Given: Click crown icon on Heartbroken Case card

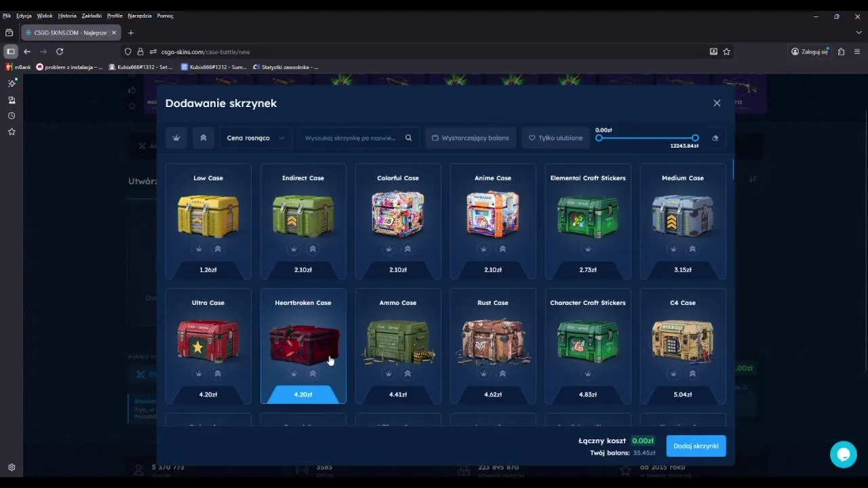Looking at the screenshot, I should [x=294, y=373].
